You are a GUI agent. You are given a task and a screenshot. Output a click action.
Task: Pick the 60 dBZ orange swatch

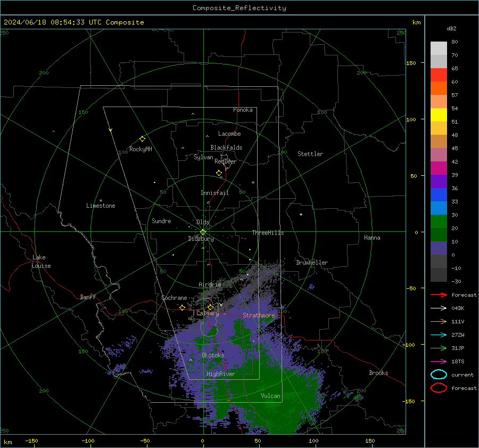439,88
